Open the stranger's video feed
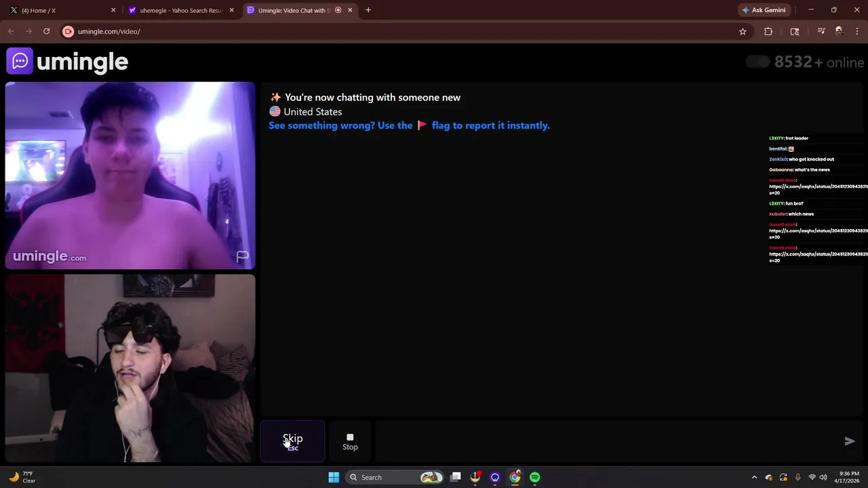This screenshot has height=488, width=868. tap(130, 176)
